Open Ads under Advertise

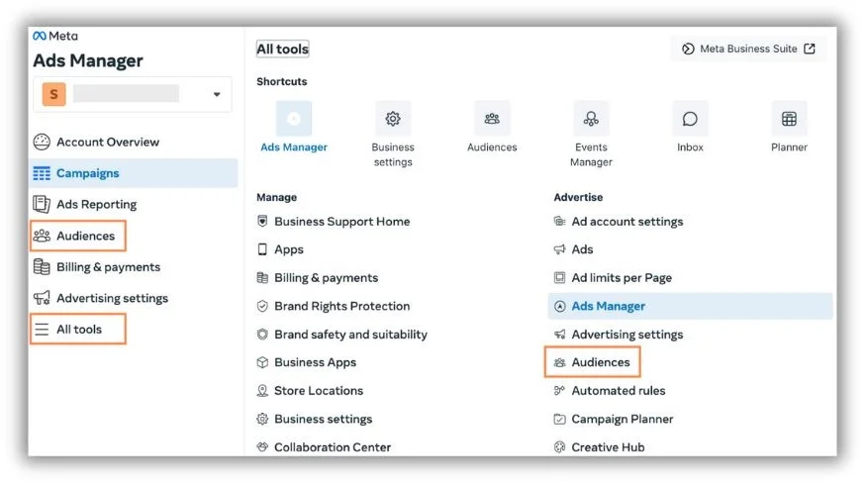[x=582, y=249]
